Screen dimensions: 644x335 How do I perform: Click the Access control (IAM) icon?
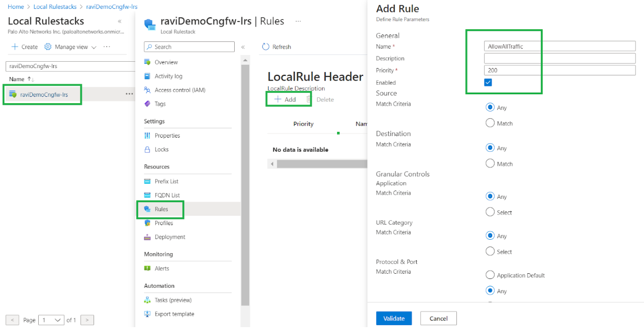(x=147, y=90)
